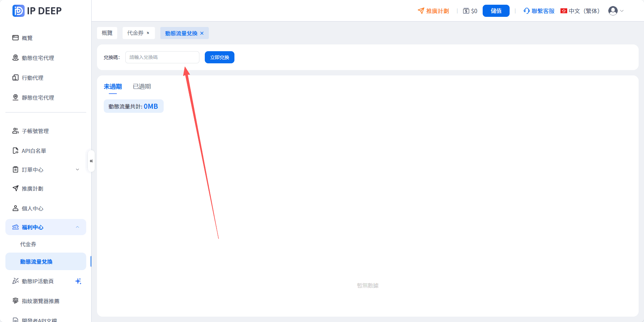Click the 儲值 recharge button
The image size is (644, 322).
point(496,11)
